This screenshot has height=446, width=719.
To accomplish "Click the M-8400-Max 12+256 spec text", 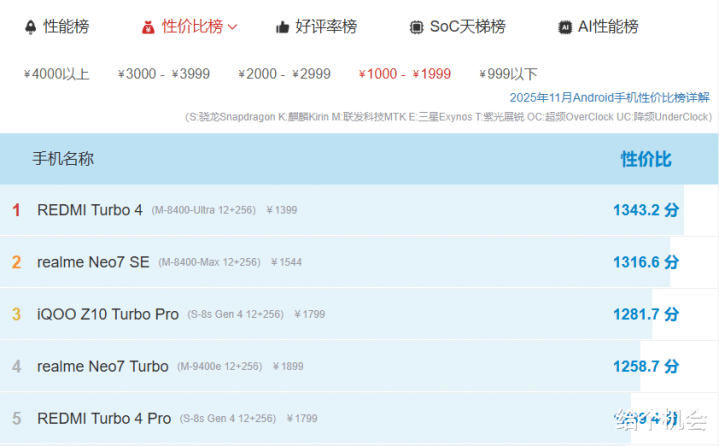I will (210, 262).
